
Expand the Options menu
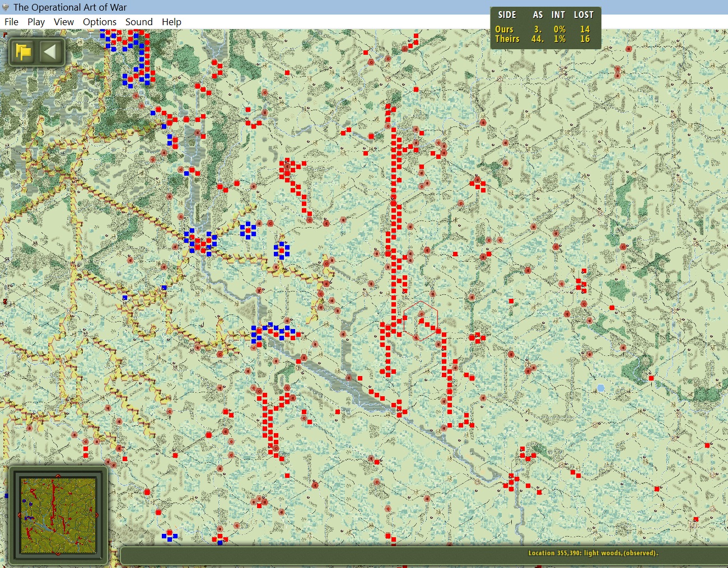tap(100, 22)
